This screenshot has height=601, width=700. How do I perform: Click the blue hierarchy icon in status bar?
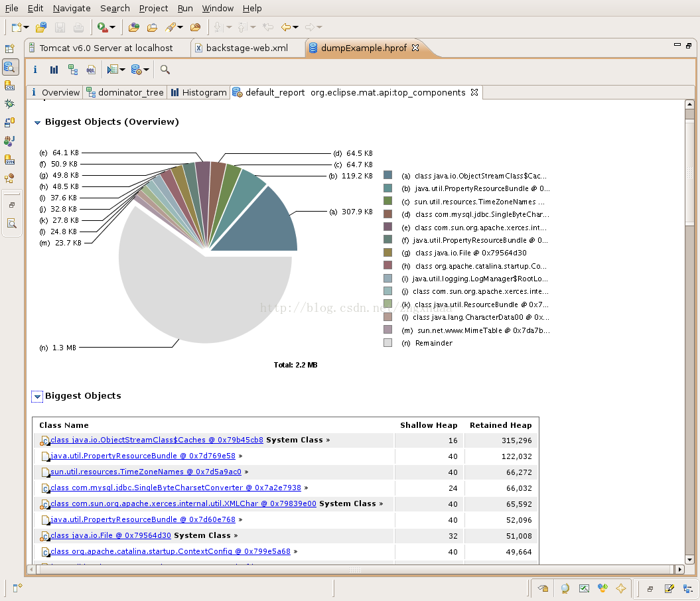point(688,588)
